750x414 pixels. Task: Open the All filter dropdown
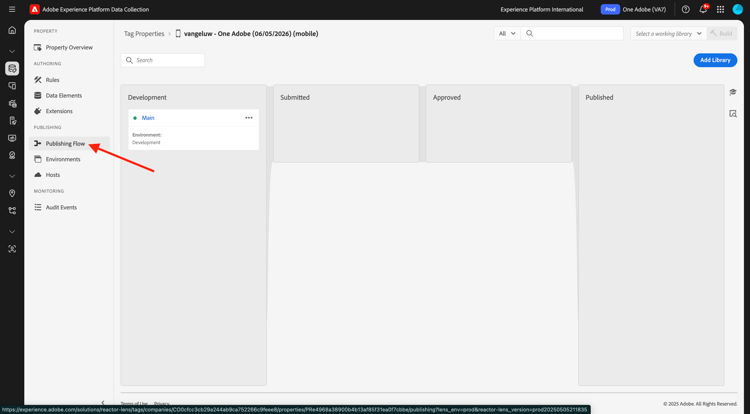coord(507,33)
